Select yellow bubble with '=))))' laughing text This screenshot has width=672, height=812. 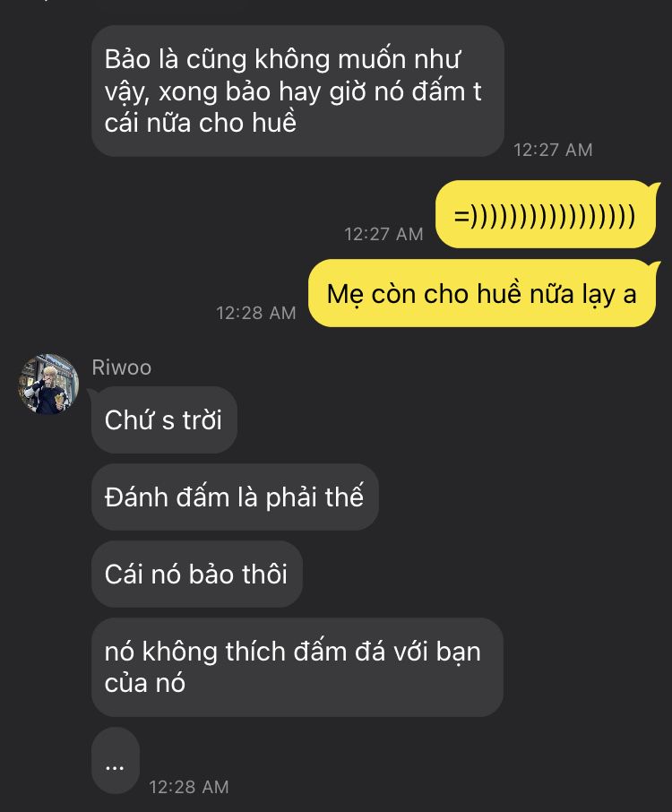(x=546, y=214)
